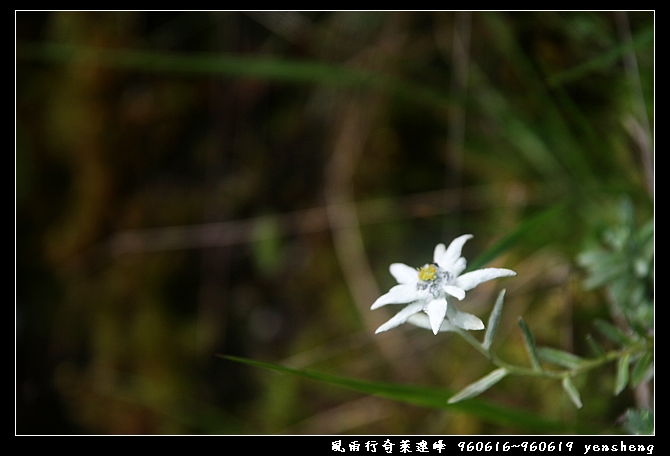Click the white edelweiss flower photo
This screenshot has width=670, height=456.
pos(335,223)
